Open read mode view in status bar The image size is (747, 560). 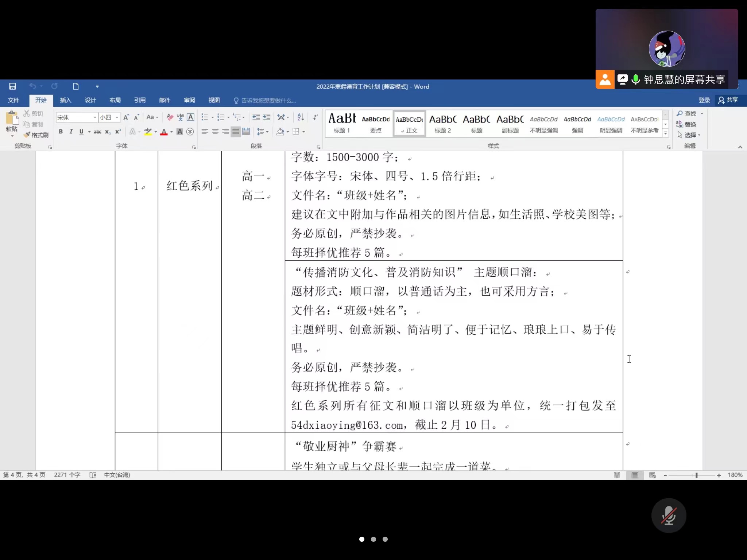pyautogui.click(x=617, y=475)
